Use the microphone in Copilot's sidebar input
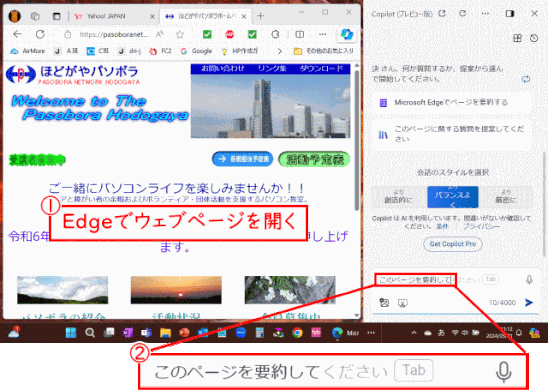This screenshot has height=390, width=548. click(x=529, y=280)
